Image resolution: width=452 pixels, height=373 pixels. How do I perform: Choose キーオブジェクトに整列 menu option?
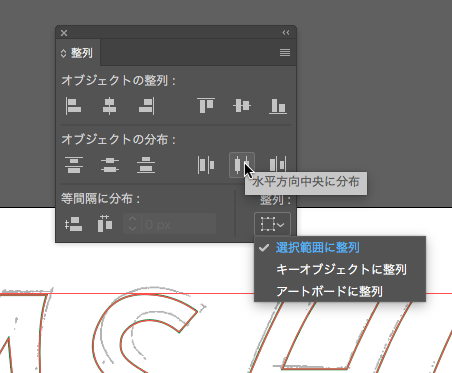tap(340, 269)
